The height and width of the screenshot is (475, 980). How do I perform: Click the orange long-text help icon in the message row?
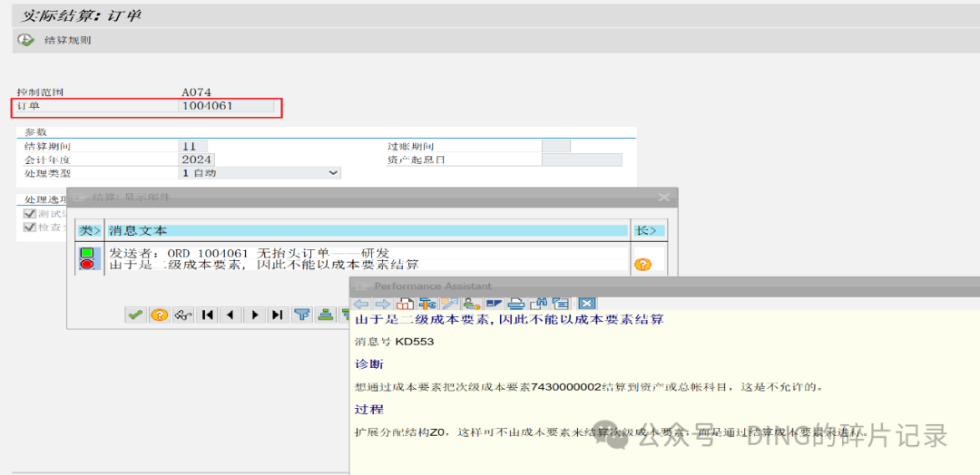tap(642, 264)
